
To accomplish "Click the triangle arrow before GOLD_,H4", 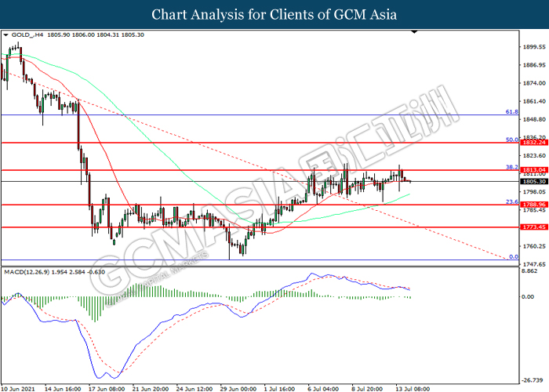I will (x=6, y=35).
